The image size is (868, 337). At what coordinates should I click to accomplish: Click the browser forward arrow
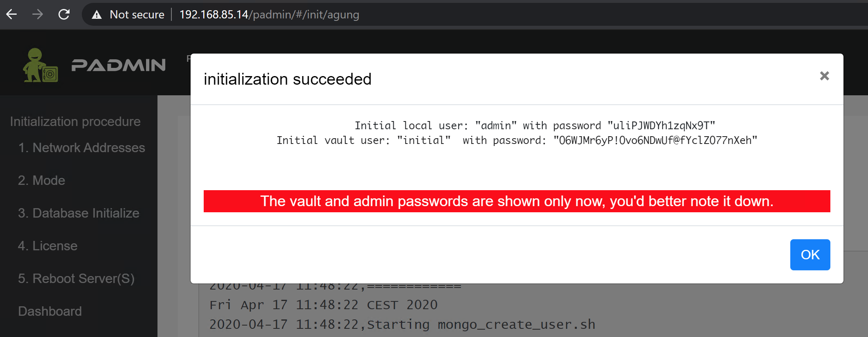pos(38,15)
